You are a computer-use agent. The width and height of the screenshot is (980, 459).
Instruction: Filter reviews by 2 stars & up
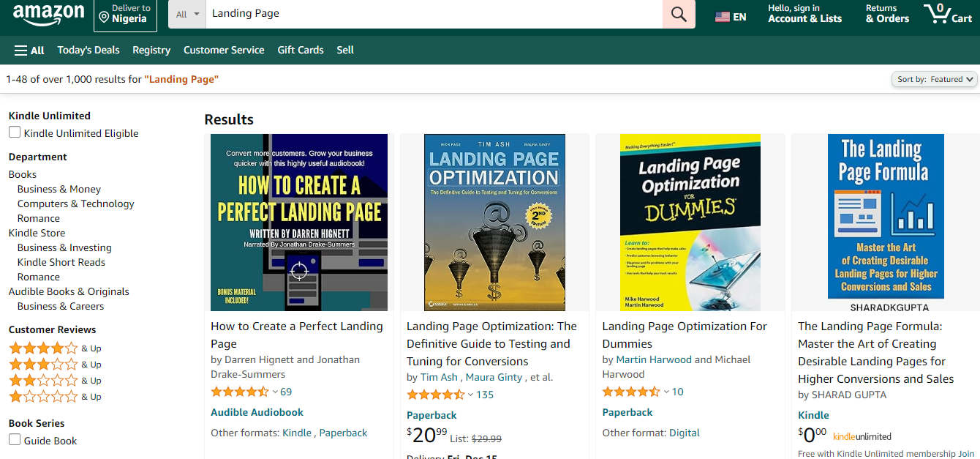pos(55,381)
